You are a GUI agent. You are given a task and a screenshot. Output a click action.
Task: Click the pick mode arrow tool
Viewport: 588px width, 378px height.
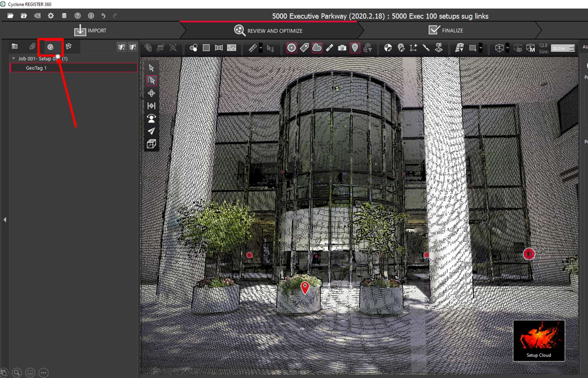pos(151,68)
